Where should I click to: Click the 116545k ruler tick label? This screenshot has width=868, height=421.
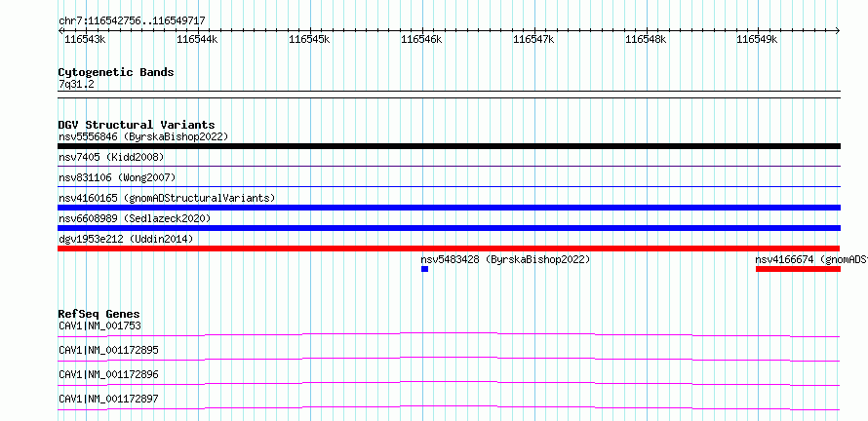(309, 39)
